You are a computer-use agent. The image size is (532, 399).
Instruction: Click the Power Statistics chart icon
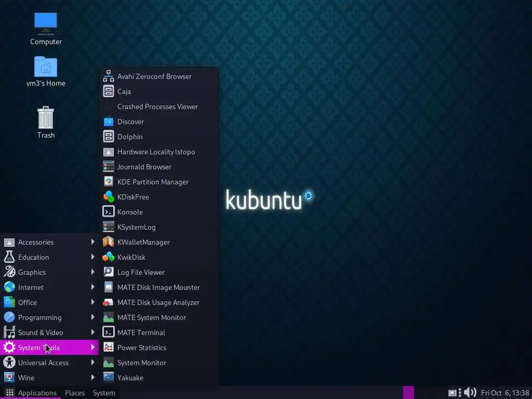coord(108,347)
